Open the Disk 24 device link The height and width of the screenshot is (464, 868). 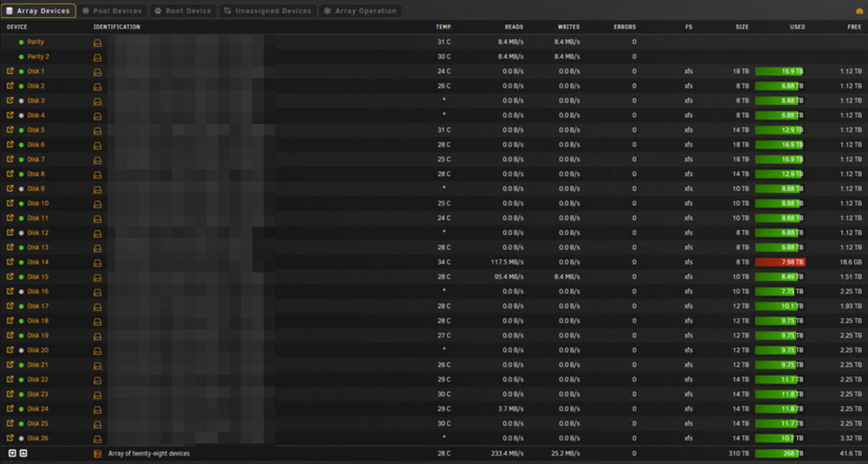coord(37,408)
